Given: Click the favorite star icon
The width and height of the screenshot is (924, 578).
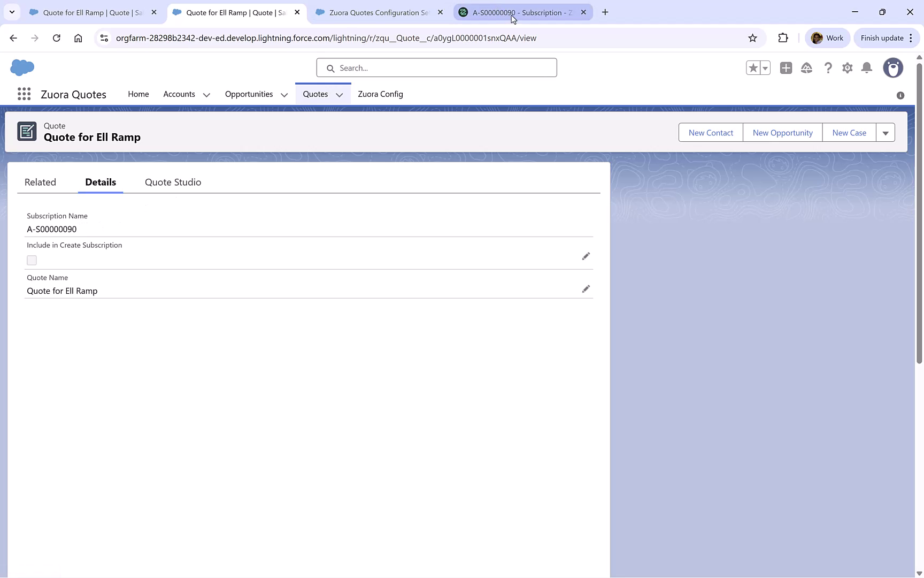Looking at the screenshot, I should point(753,68).
